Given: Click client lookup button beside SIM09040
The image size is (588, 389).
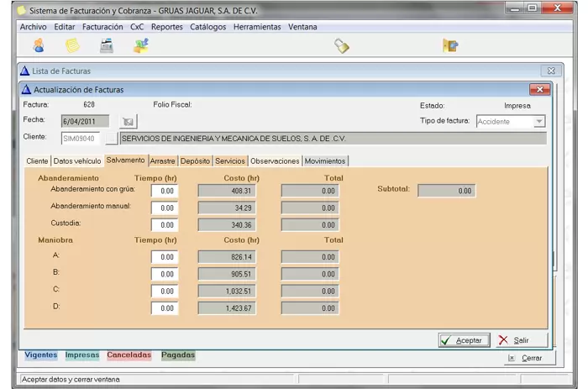Looking at the screenshot, I should [110, 139].
